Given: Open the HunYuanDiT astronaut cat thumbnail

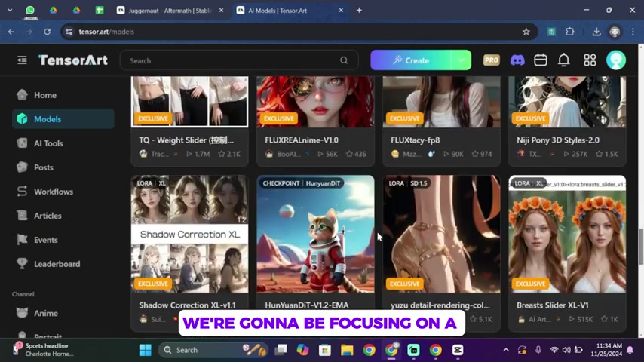Looking at the screenshot, I should pos(315,235).
